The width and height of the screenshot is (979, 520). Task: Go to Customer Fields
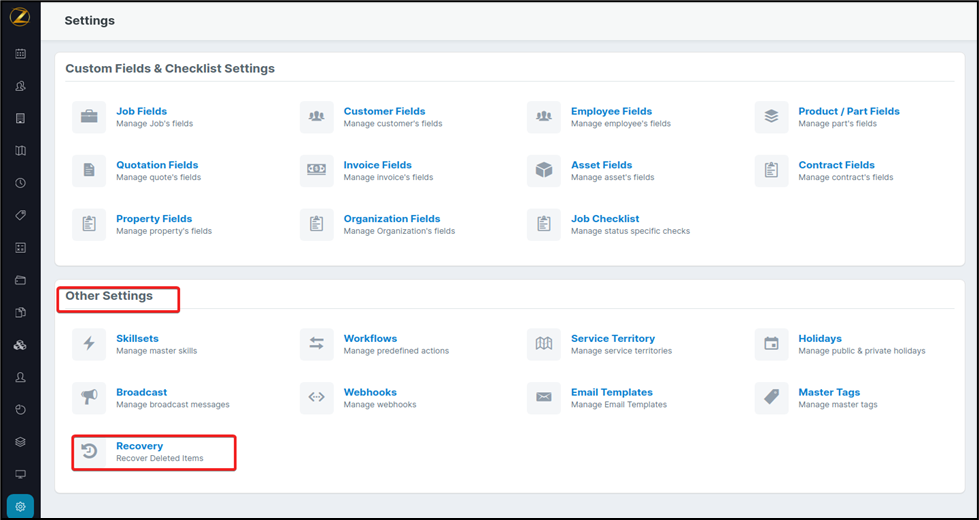click(384, 112)
